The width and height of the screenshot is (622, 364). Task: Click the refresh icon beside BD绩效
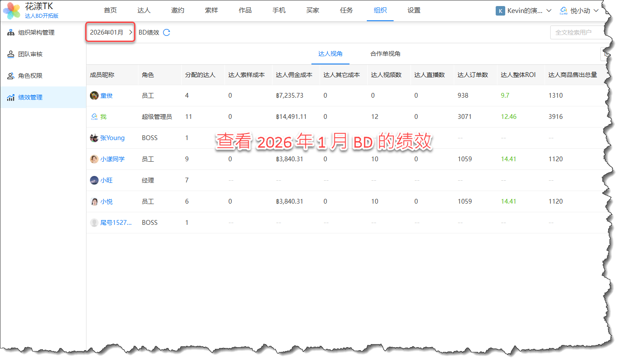[167, 32]
